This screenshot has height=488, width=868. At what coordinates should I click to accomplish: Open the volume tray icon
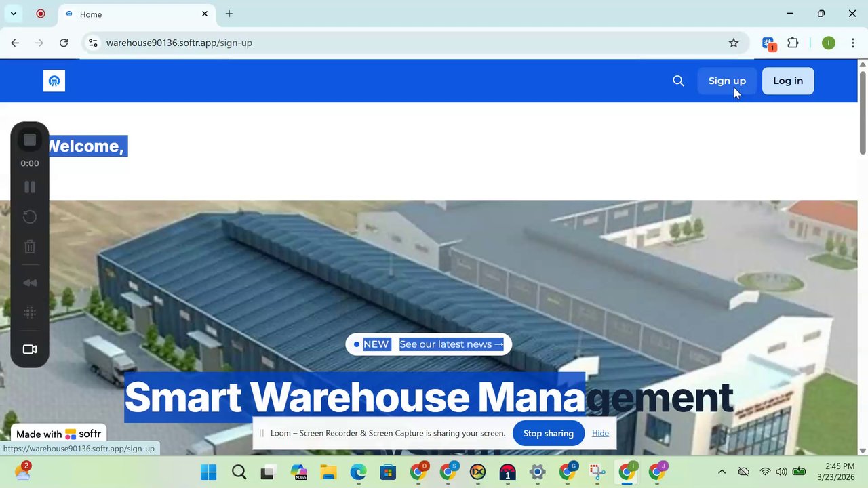(x=781, y=472)
